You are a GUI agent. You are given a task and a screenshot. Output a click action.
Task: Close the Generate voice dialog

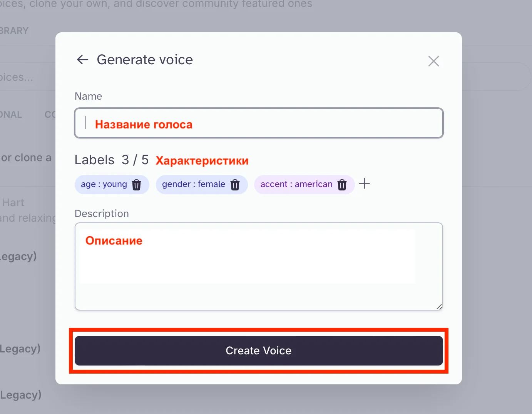coord(433,61)
